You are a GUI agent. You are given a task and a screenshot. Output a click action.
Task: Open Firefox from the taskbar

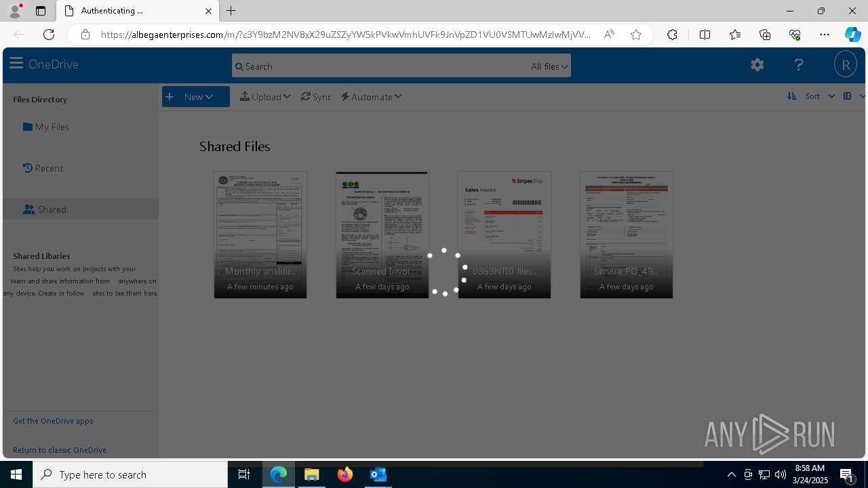(x=345, y=474)
